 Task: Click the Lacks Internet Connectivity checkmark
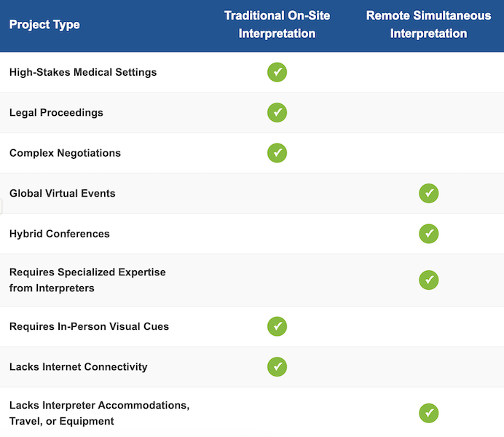[277, 366]
